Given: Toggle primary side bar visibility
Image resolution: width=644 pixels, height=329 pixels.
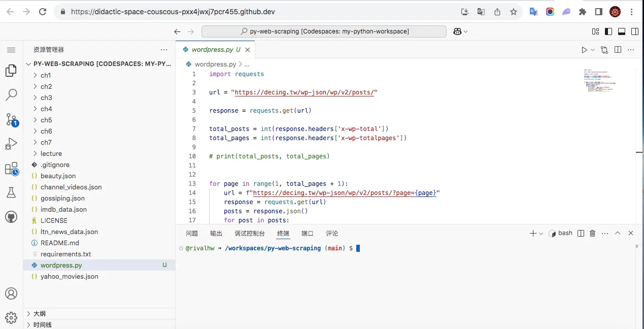Looking at the screenshot, I should (608, 31).
